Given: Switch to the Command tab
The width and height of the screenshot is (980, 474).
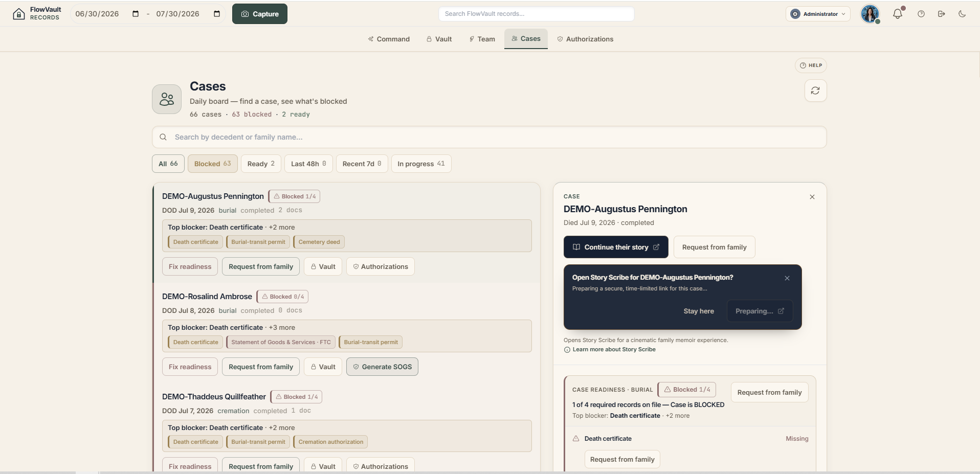Looking at the screenshot, I should pyautogui.click(x=389, y=39).
